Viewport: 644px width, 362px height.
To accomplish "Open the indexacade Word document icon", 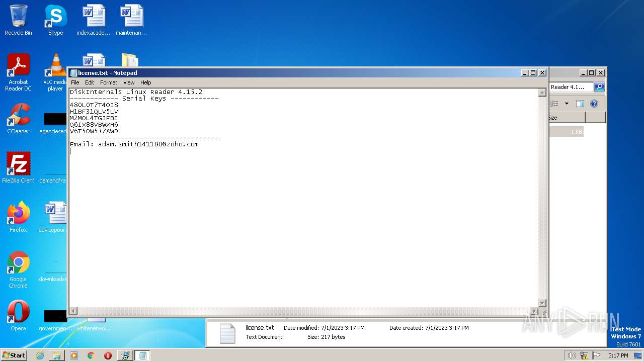I will point(94,20).
